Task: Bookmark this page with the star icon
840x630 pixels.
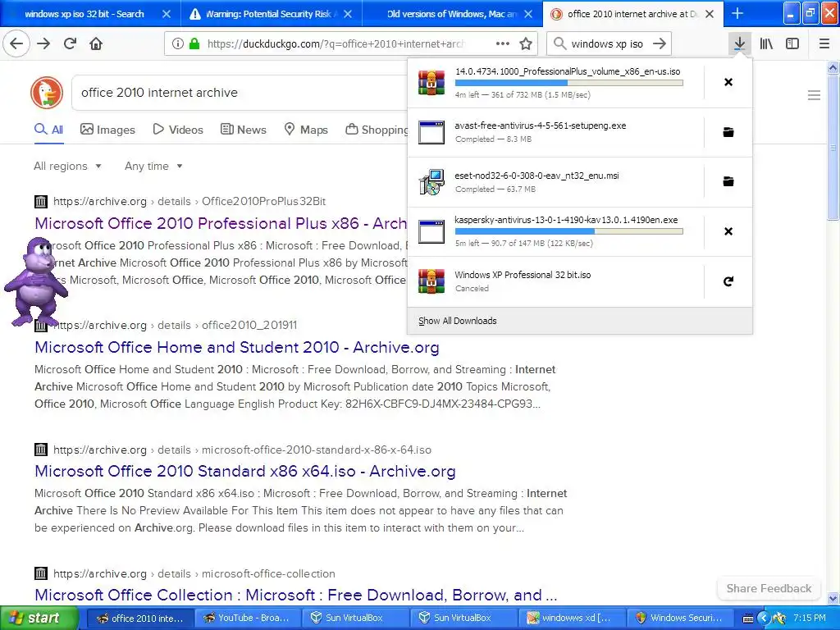Action: (x=526, y=44)
